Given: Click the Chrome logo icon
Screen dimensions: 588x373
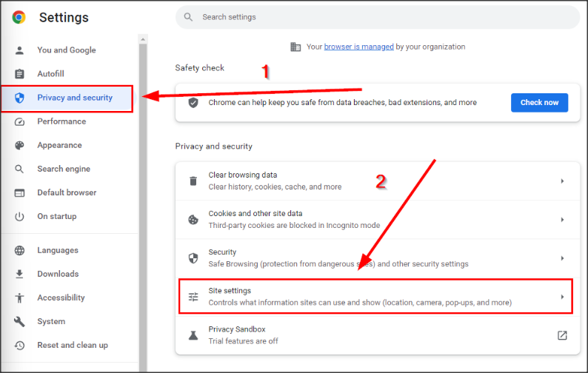Looking at the screenshot, I should pyautogui.click(x=19, y=17).
